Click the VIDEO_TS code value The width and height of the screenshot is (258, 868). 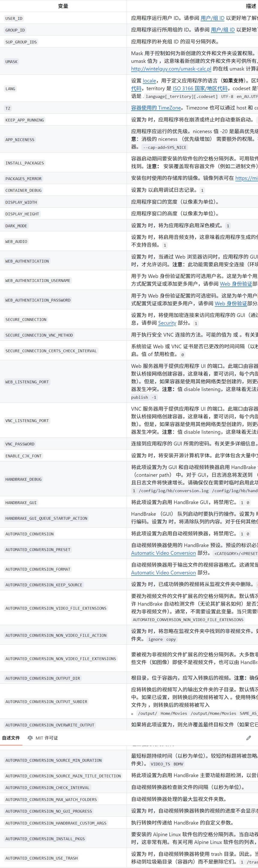[160, 764]
